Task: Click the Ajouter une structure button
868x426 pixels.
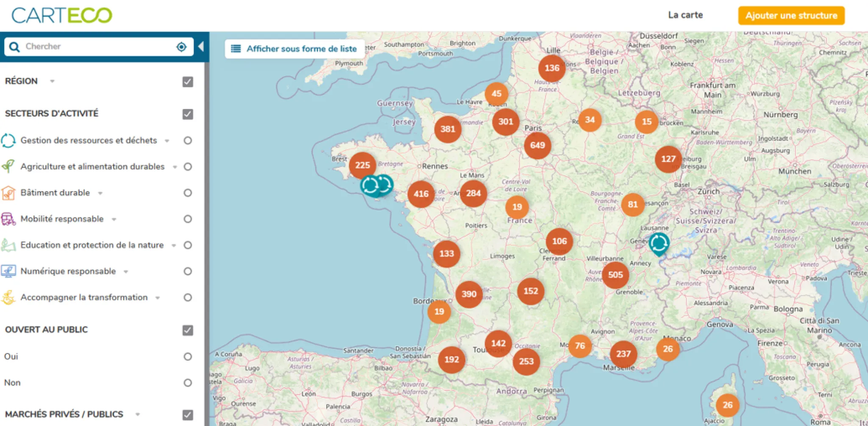Action: pyautogui.click(x=791, y=15)
